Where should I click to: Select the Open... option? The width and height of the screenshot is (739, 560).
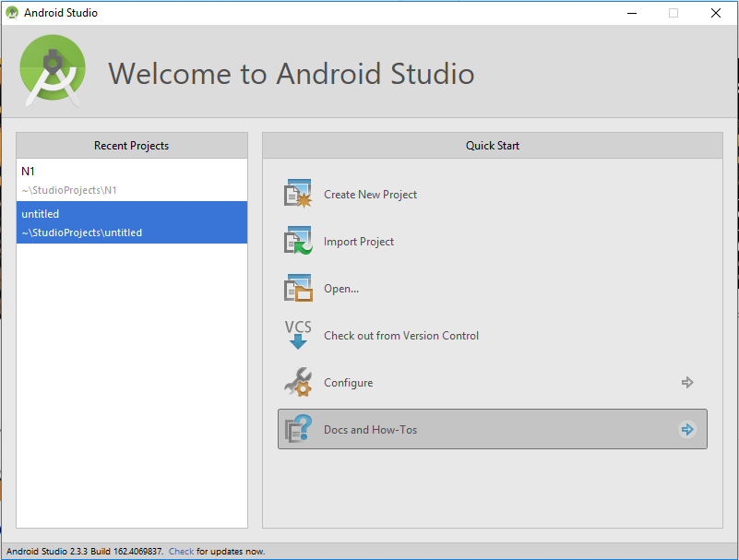[341, 289]
